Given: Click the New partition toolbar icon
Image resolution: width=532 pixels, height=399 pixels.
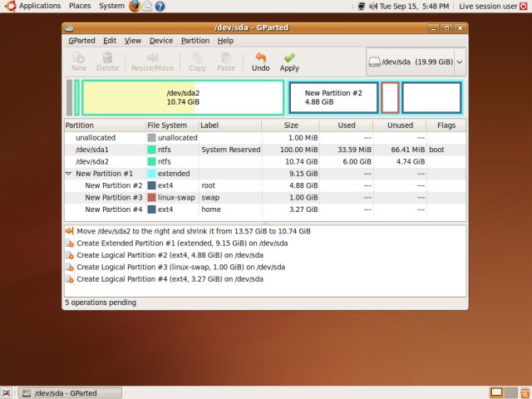Looking at the screenshot, I should pyautogui.click(x=79, y=58).
